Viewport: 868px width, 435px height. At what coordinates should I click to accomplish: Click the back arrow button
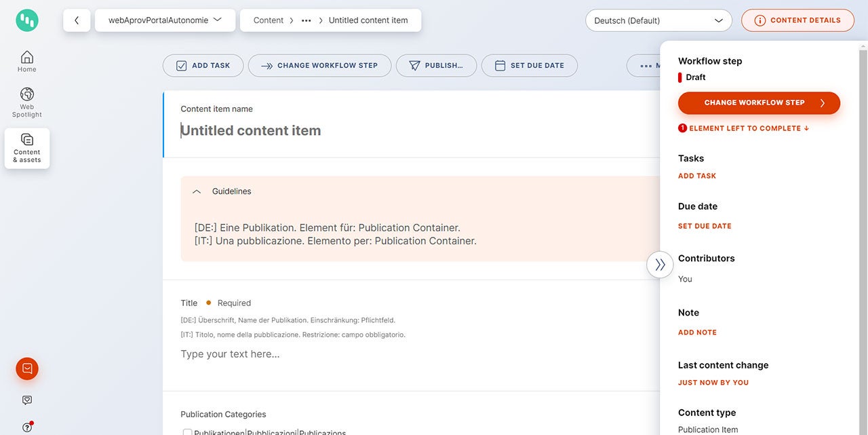pyautogui.click(x=77, y=20)
